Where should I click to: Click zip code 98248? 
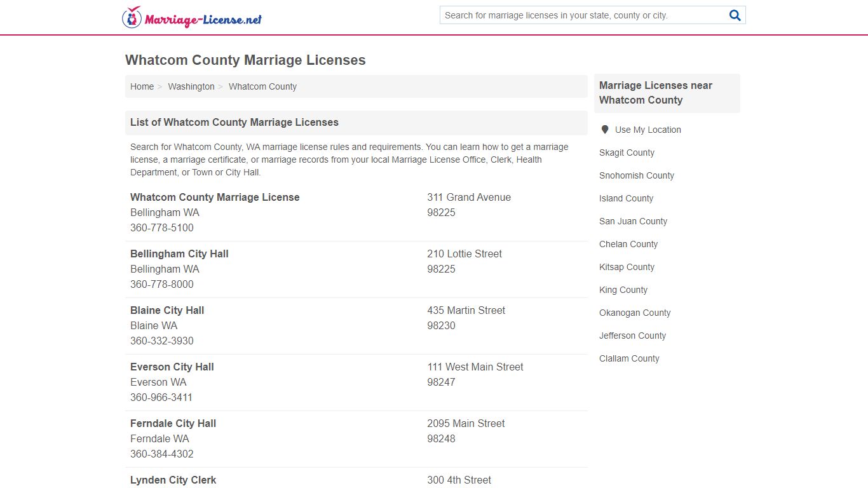[441, 438]
